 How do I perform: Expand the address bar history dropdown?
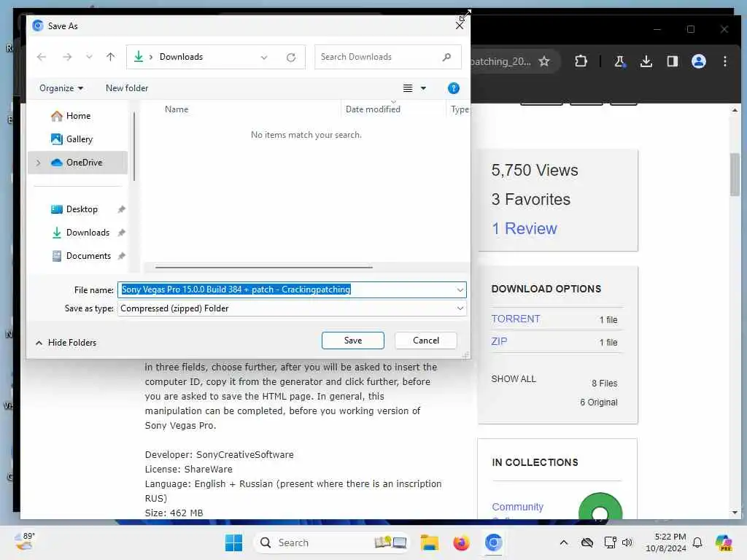pyautogui.click(x=264, y=57)
